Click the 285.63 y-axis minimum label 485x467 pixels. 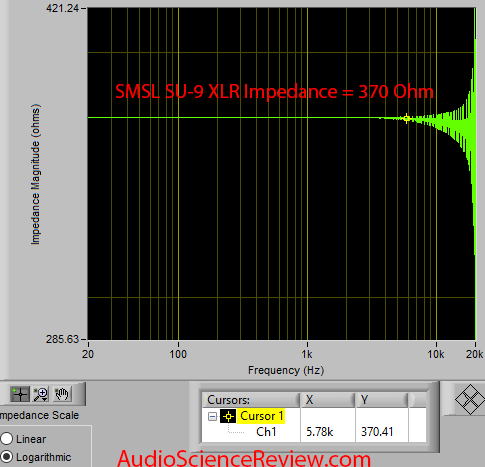pos(62,339)
